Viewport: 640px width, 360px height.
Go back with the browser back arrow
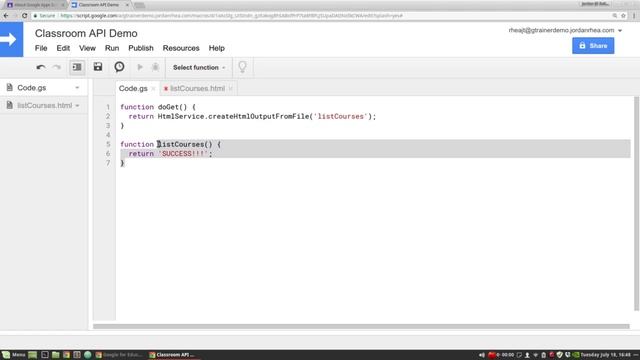(6, 16)
